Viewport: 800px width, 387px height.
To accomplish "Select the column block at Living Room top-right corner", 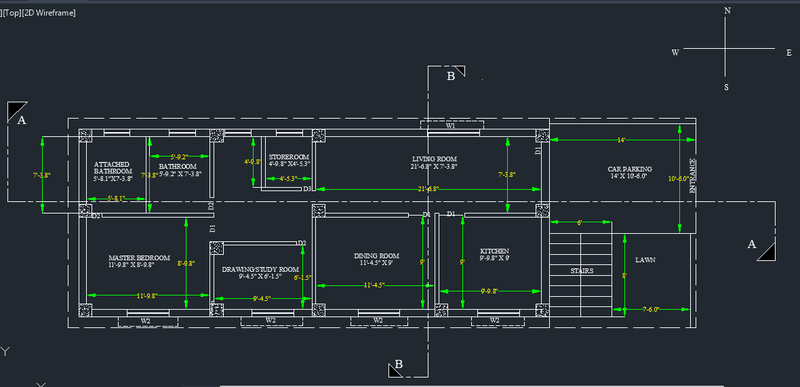I will pyautogui.click(x=542, y=136).
